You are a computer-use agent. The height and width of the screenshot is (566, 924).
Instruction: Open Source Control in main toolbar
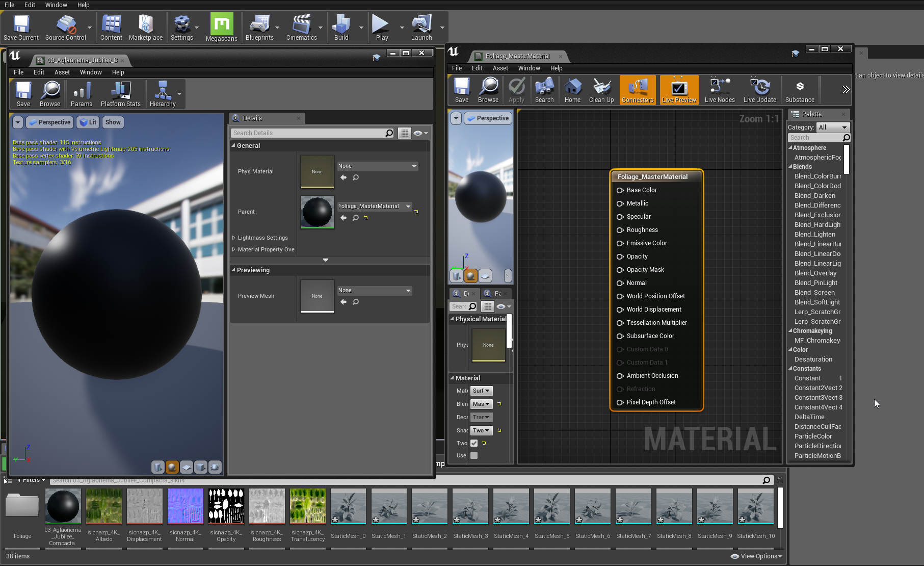(x=66, y=28)
